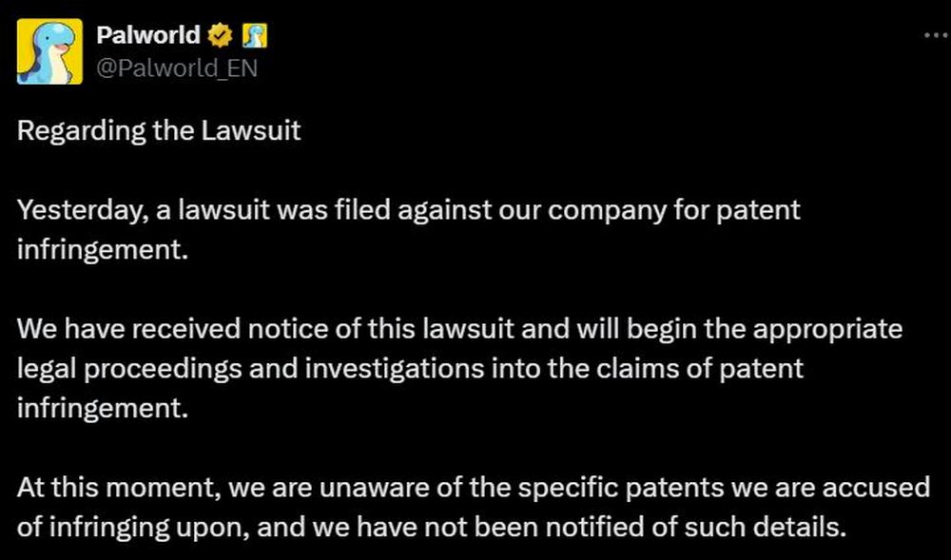Open the @Palworld_EN handle link
The height and width of the screenshot is (560, 951).
coord(177,68)
